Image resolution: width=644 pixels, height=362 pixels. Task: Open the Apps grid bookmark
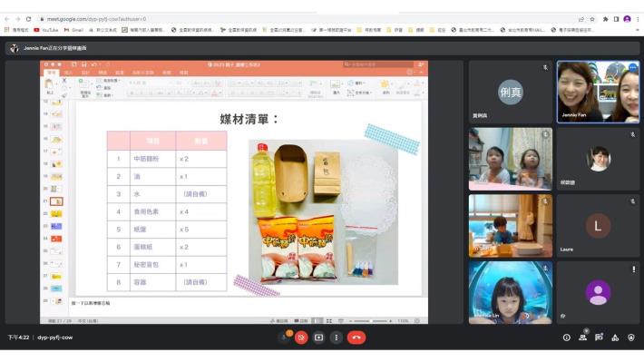[x=16, y=30]
